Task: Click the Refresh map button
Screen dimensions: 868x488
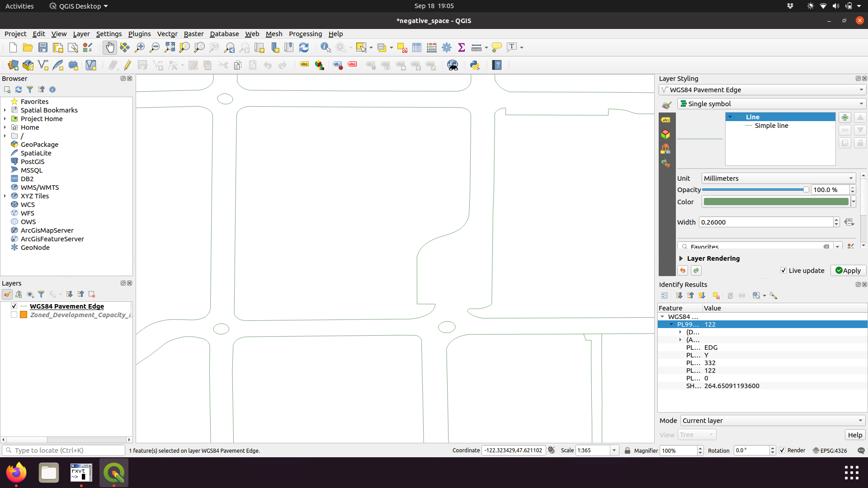Action: pos(304,47)
